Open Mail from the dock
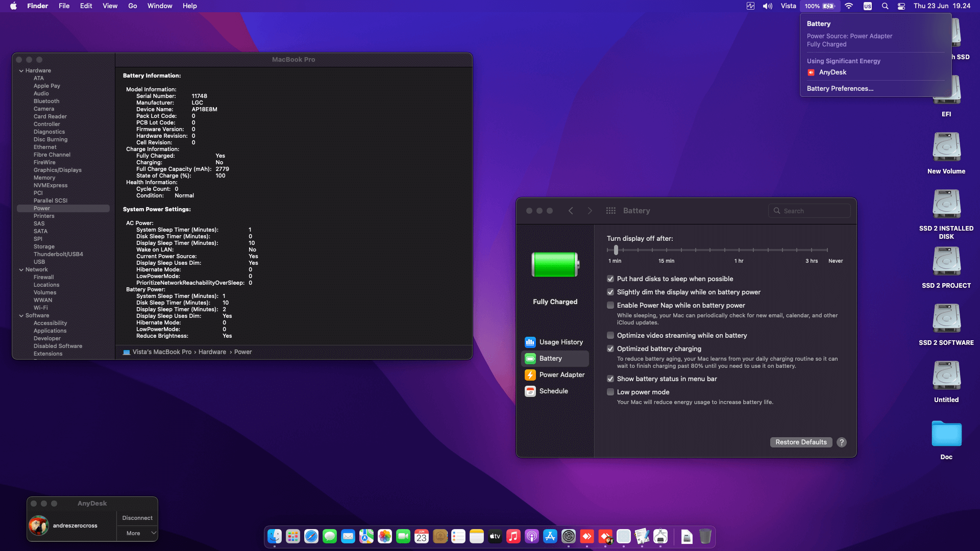Viewport: 980px width, 551px height. pos(348,536)
